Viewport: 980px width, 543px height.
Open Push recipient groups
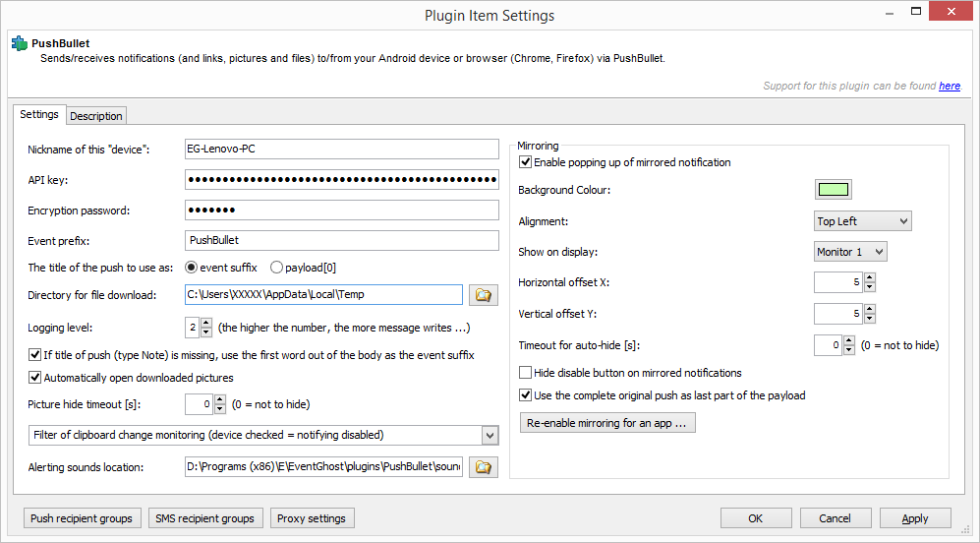tap(82, 518)
